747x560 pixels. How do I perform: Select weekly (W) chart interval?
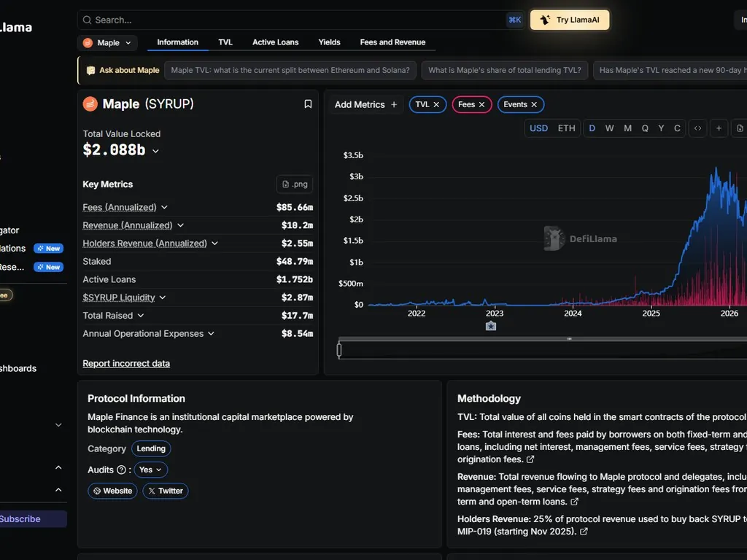coord(609,128)
